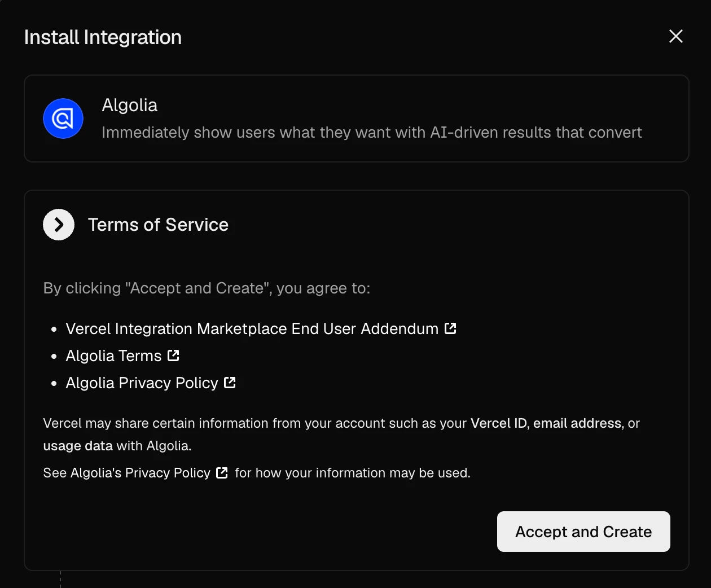Click the "Vercel ID, email address" text
Viewport: 711px width, 588px height.
click(546, 423)
